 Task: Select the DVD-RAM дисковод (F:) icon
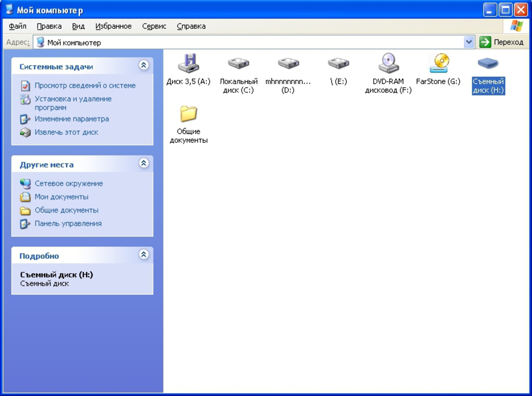pyautogui.click(x=388, y=63)
